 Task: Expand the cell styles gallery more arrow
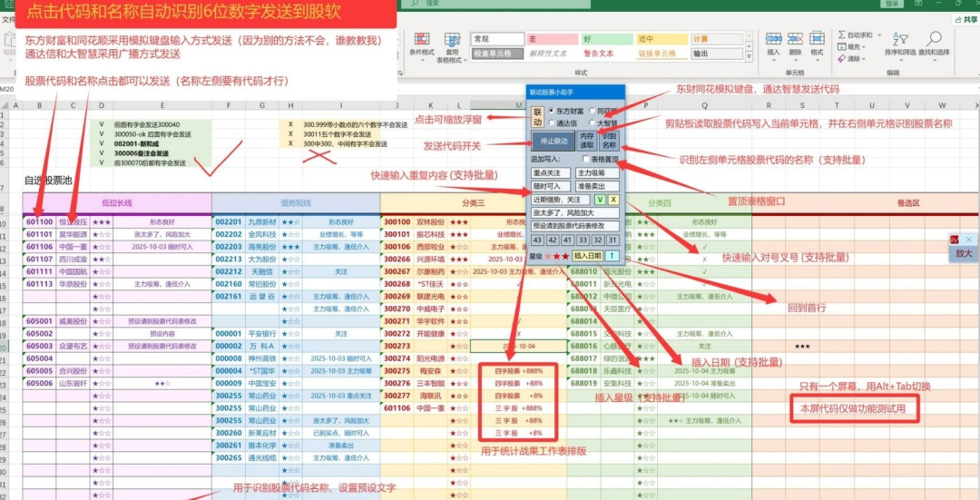click(750, 55)
